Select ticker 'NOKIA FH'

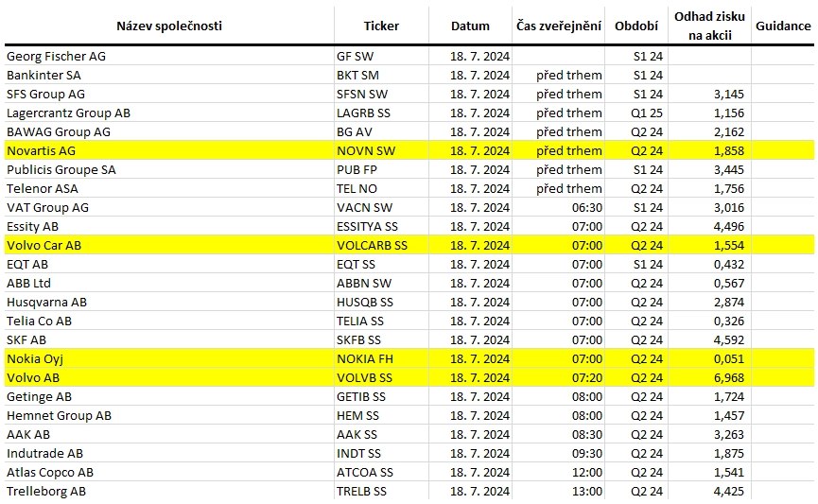point(365,359)
